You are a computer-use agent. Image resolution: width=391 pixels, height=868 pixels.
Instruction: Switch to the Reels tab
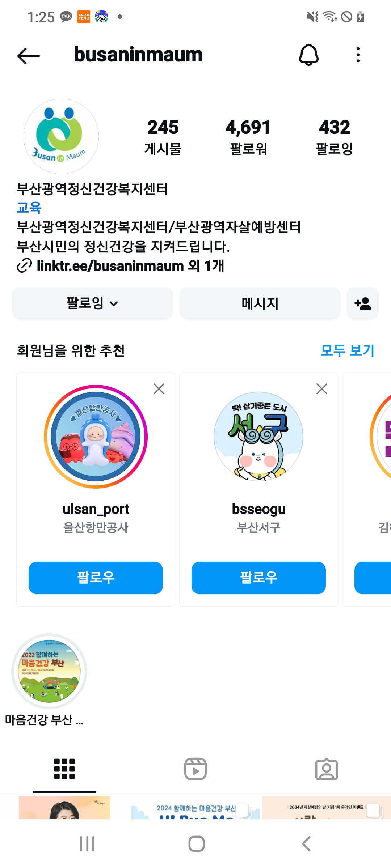click(x=195, y=769)
